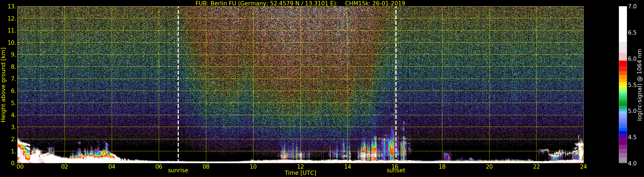Click the 'log(rc-signal) @ 1064 nm' colorbar label
Screen dimensions: 644x177
(x=640, y=85)
